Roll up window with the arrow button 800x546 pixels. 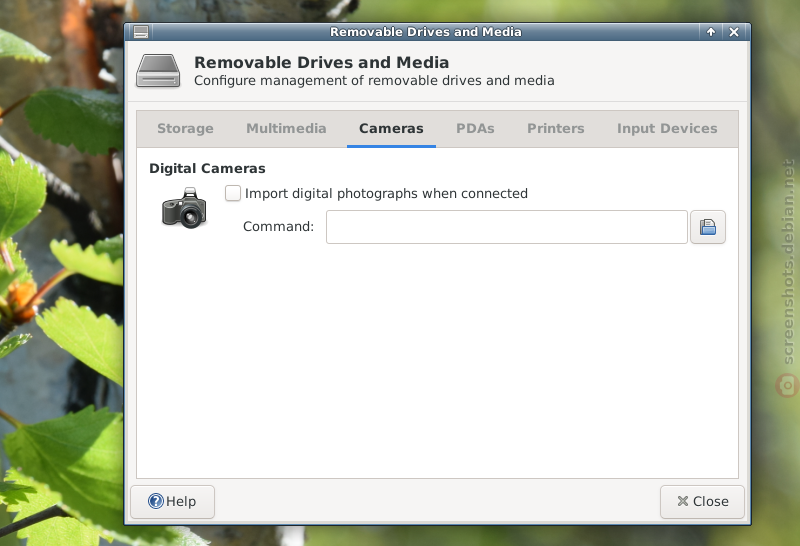pyautogui.click(x=711, y=32)
